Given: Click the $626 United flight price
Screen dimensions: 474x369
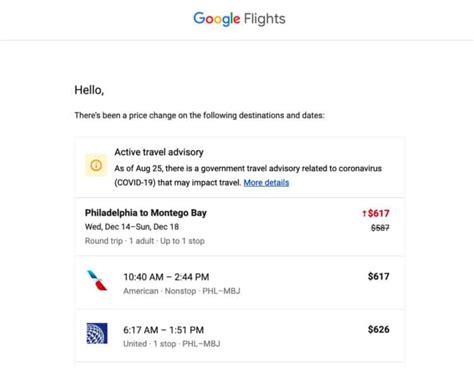Looking at the screenshot, I should pyautogui.click(x=379, y=329).
